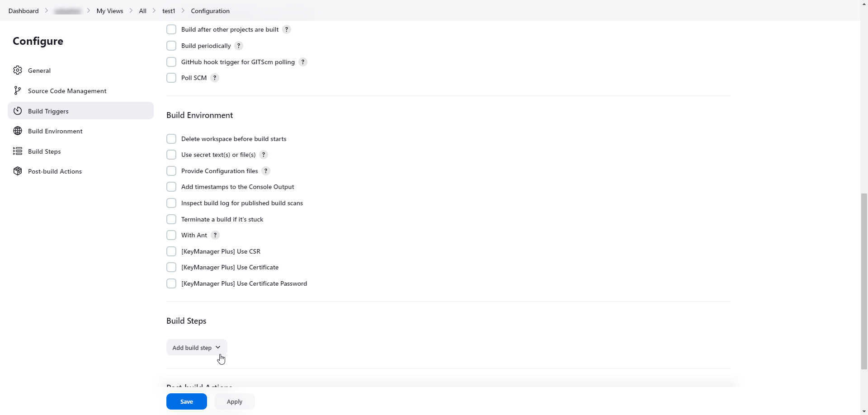This screenshot has height=415, width=868.
Task: Open help for Build periodically
Action: (x=239, y=46)
